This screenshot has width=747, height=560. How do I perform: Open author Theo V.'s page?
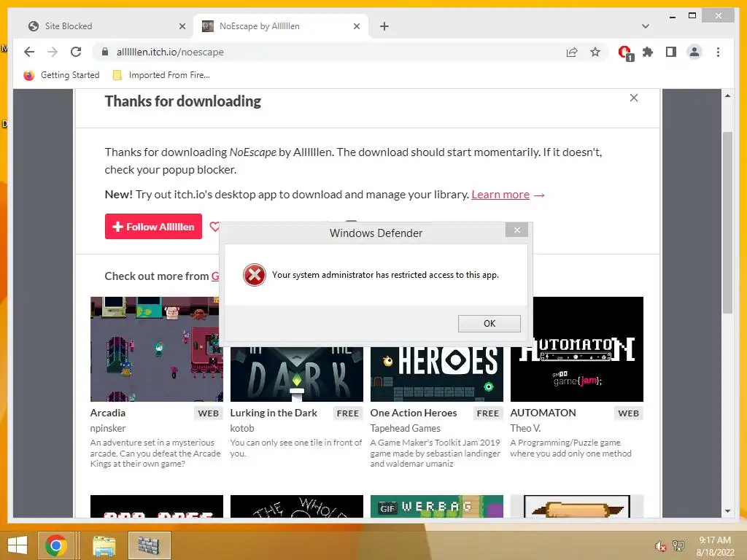coord(525,428)
